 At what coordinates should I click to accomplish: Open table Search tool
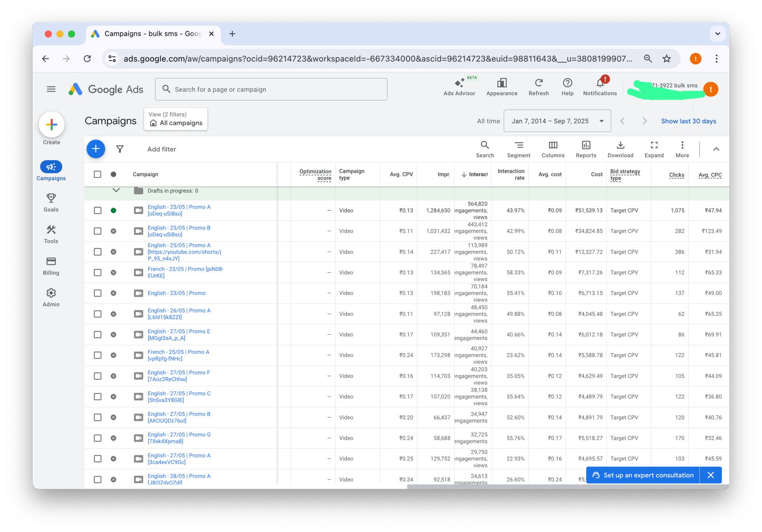click(485, 149)
